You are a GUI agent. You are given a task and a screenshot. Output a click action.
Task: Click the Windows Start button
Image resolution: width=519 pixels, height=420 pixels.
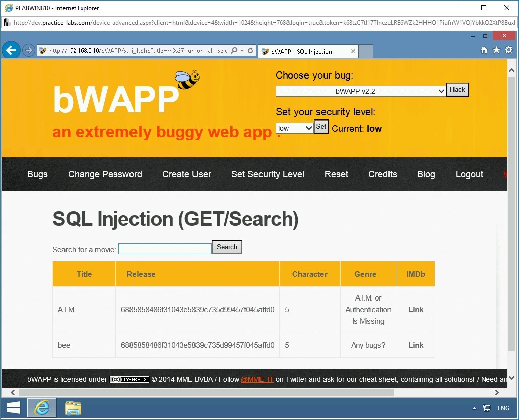pyautogui.click(x=13, y=407)
